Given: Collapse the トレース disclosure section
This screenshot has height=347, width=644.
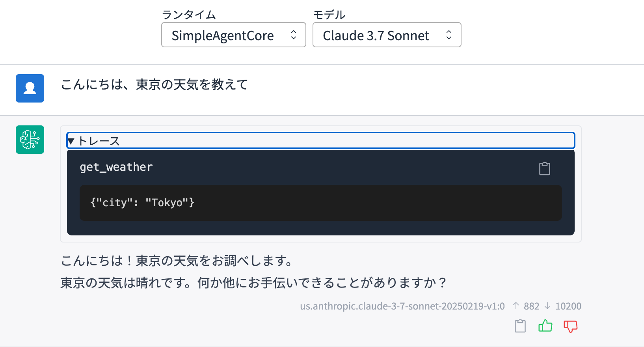Looking at the screenshot, I should [x=321, y=141].
